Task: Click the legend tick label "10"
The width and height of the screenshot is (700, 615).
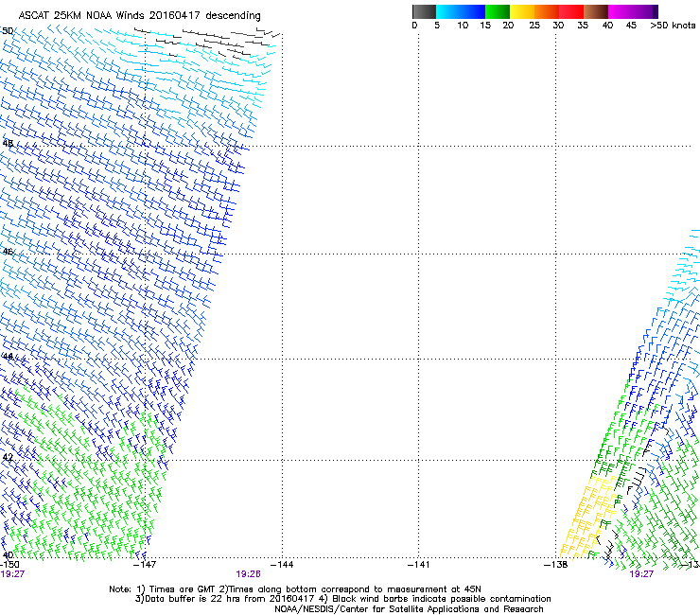Action: coord(463,26)
